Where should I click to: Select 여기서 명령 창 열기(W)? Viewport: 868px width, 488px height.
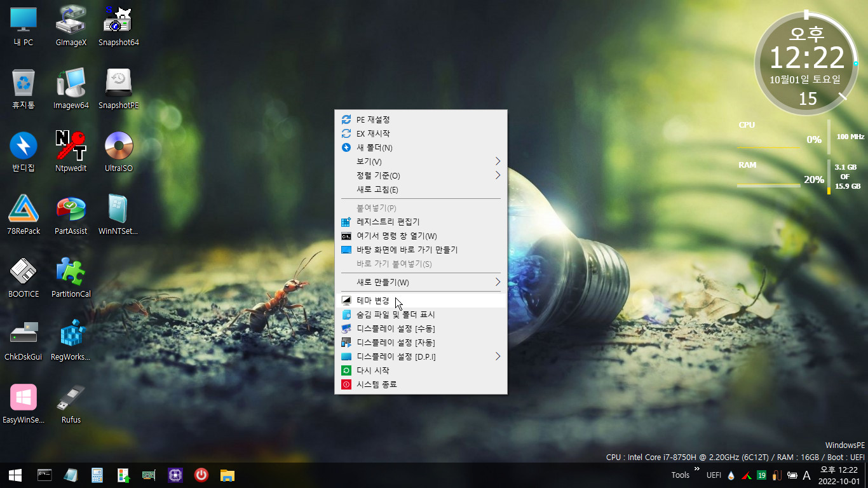(x=421, y=236)
